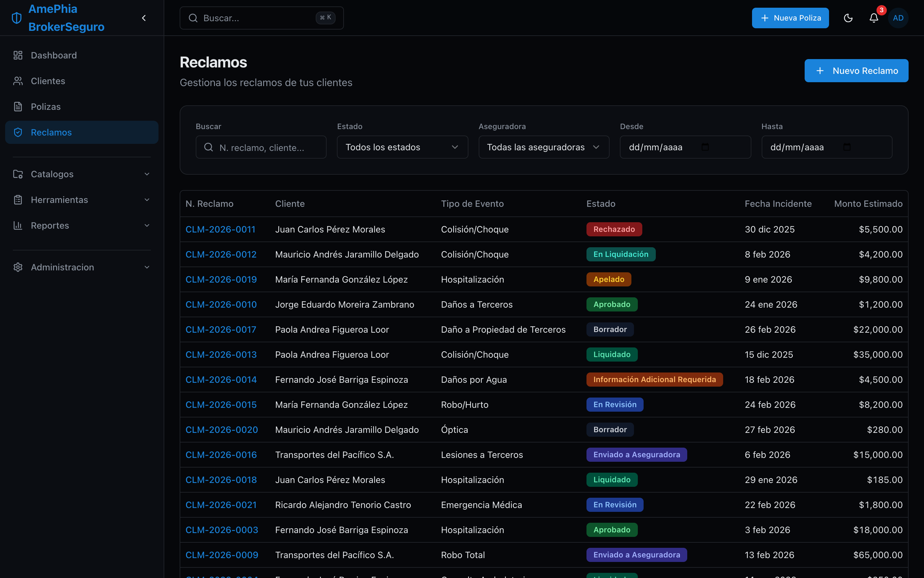924x578 pixels.
Task: Click the magnifier in the Buscar filter
Action: pyautogui.click(x=209, y=147)
